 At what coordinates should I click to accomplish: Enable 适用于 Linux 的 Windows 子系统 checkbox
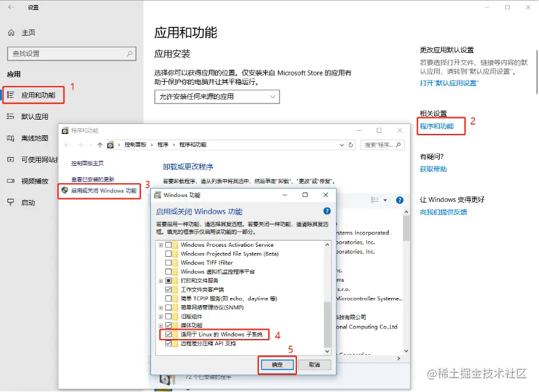168,334
